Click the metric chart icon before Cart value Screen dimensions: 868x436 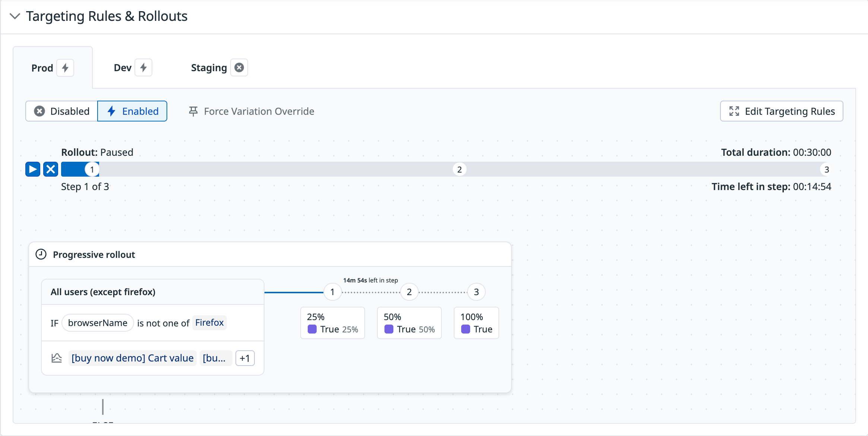pyautogui.click(x=57, y=358)
